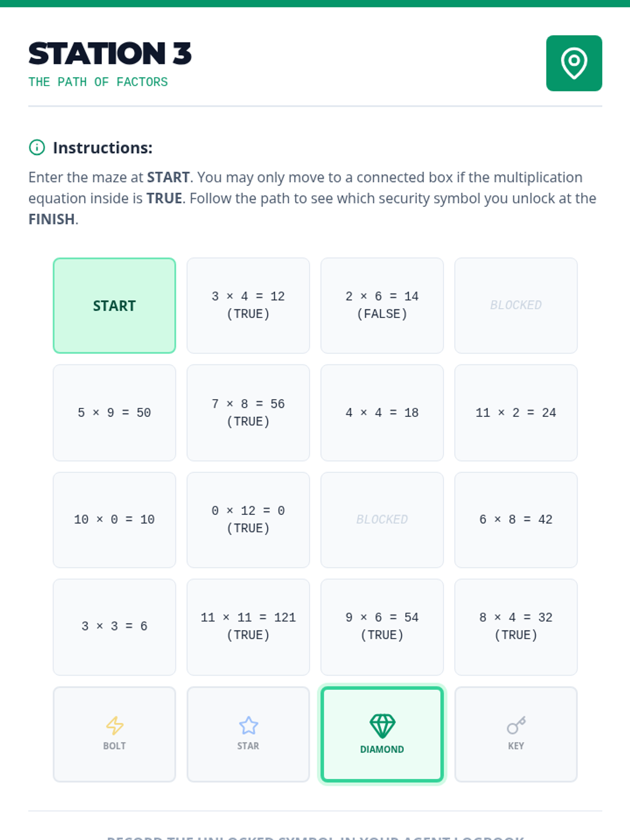Click the 3 × 4 = 12 box

248,306
